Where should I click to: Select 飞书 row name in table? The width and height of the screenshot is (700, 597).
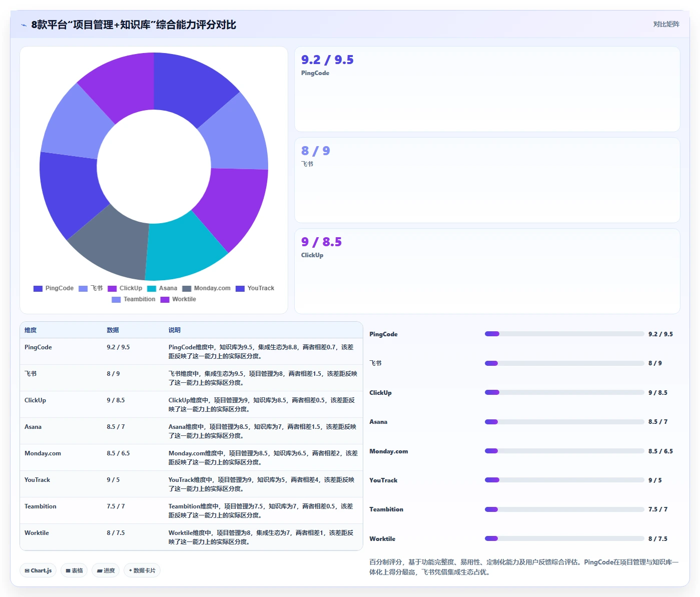(31, 374)
